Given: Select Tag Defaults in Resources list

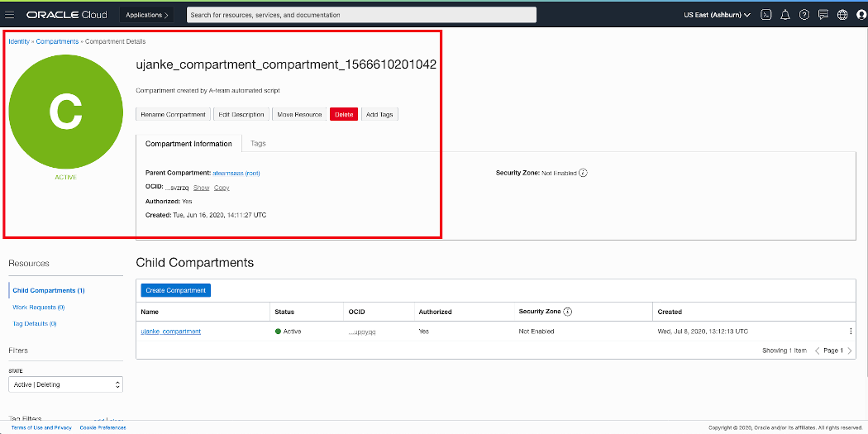Looking at the screenshot, I should pyautogui.click(x=35, y=324).
